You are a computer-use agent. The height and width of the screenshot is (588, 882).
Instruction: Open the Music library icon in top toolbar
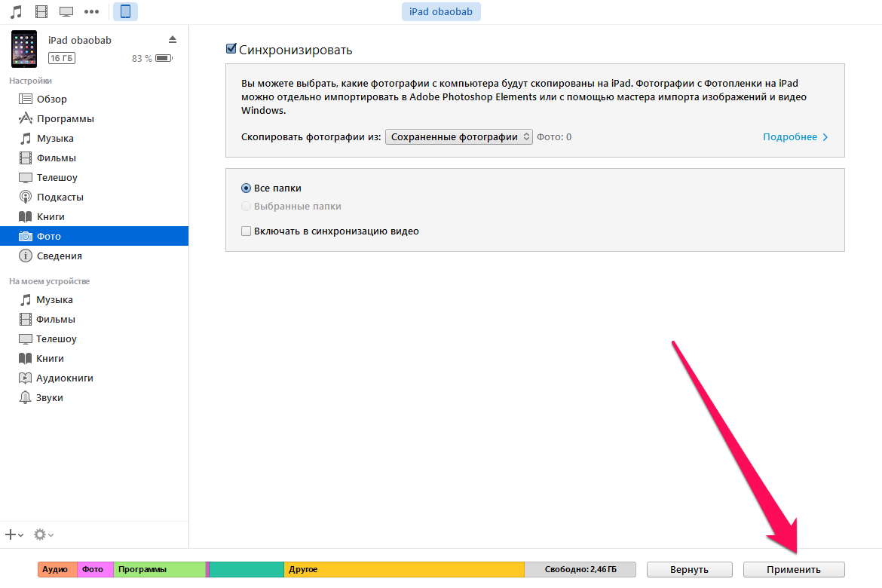click(16, 11)
